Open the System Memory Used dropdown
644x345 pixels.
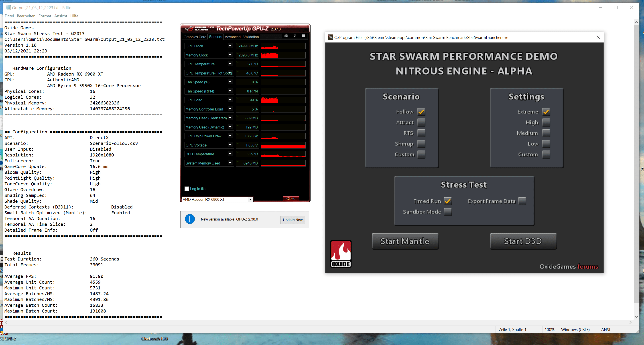pos(230,163)
